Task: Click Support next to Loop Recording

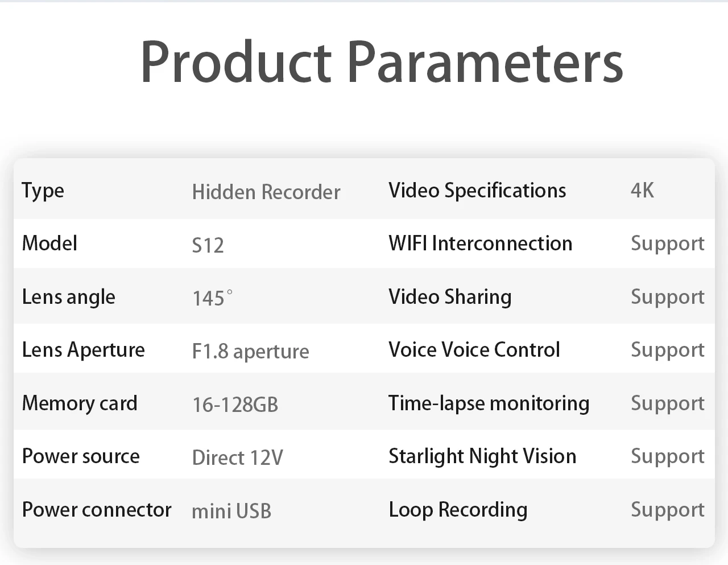Action: point(668,510)
